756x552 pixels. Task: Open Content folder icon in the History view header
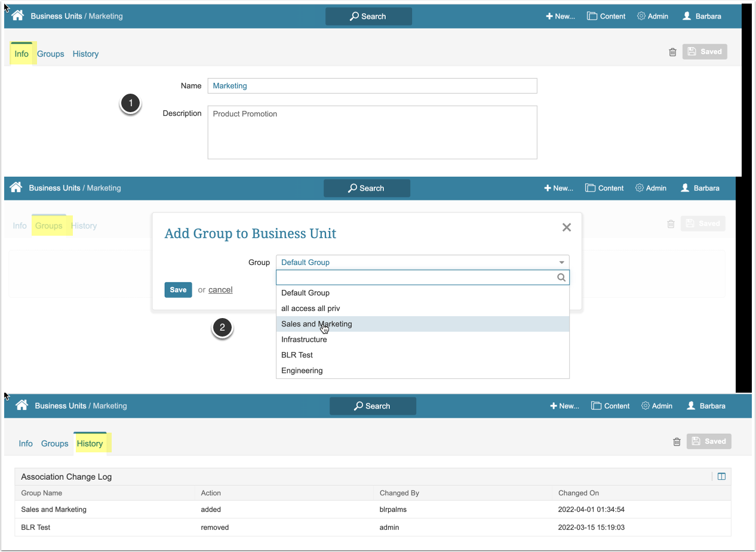click(x=596, y=406)
